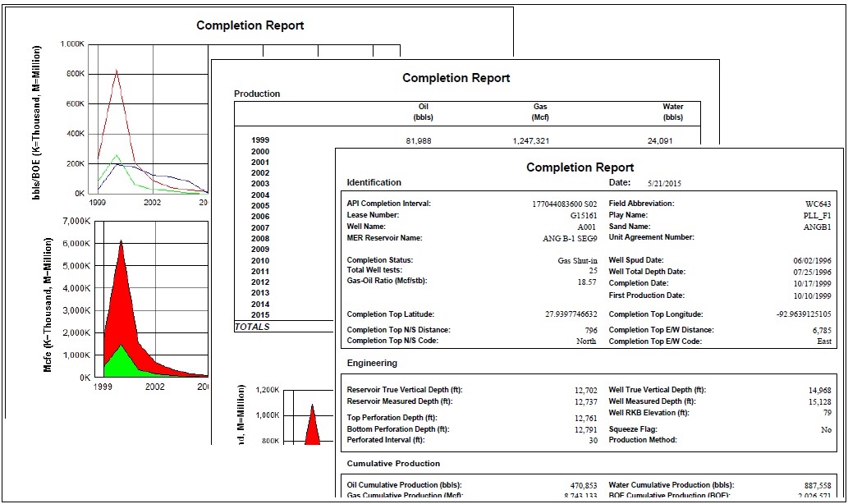Viewport: 848px width, 504px height.
Task: Click the Total Well tests value 25
Action: click(594, 270)
